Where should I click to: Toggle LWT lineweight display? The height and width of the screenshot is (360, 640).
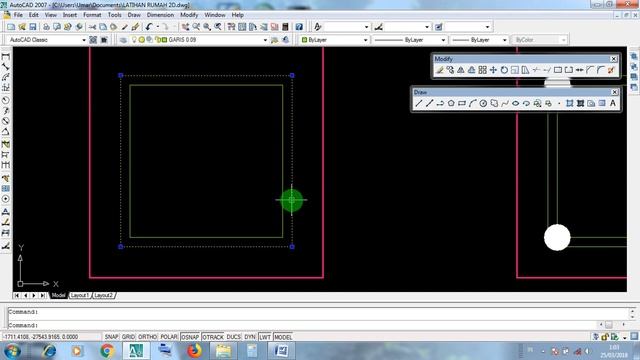pyautogui.click(x=265, y=337)
